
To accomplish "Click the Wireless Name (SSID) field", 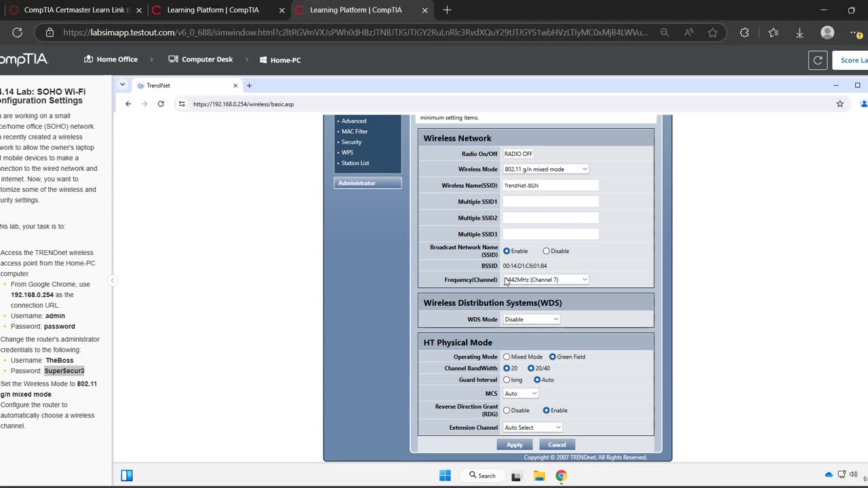I will (551, 185).
